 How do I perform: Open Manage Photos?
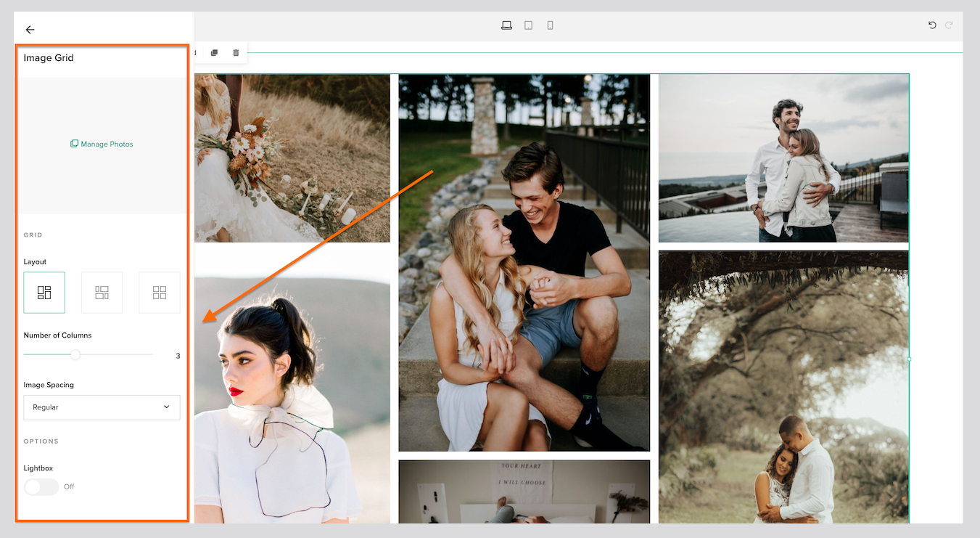102,144
